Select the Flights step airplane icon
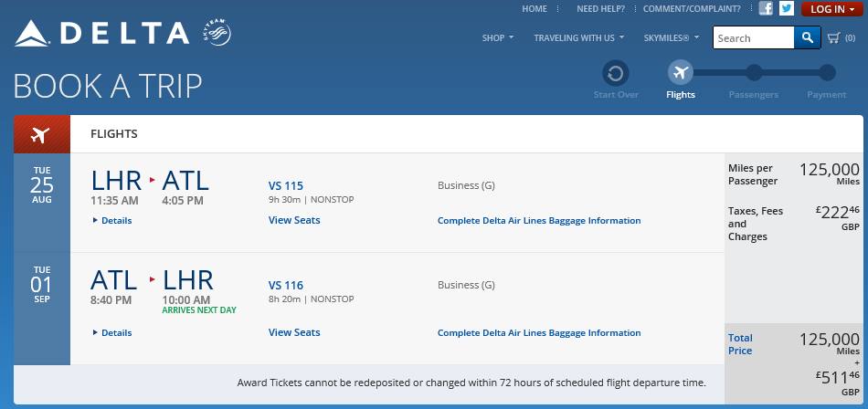The width and height of the screenshot is (868, 409). 681,73
